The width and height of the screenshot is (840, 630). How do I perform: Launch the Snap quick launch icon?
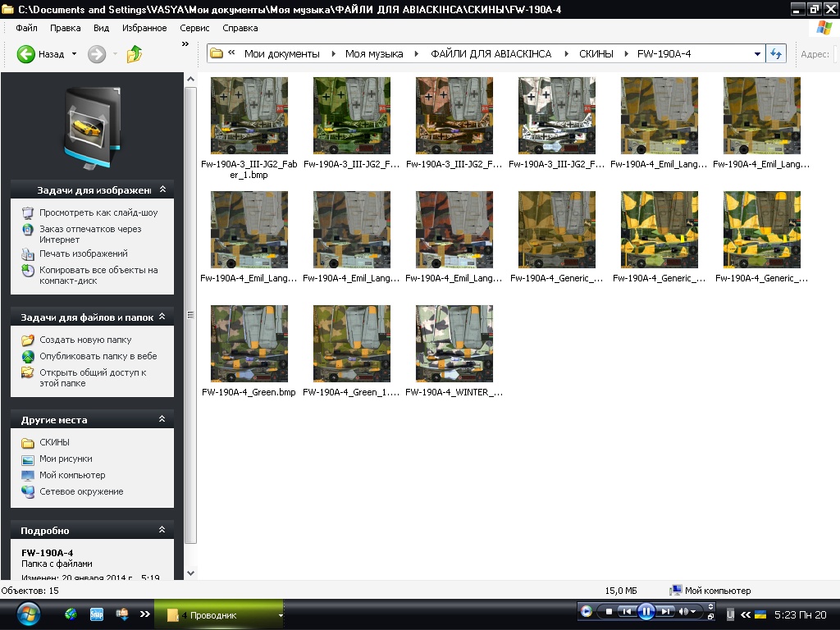[x=97, y=614]
